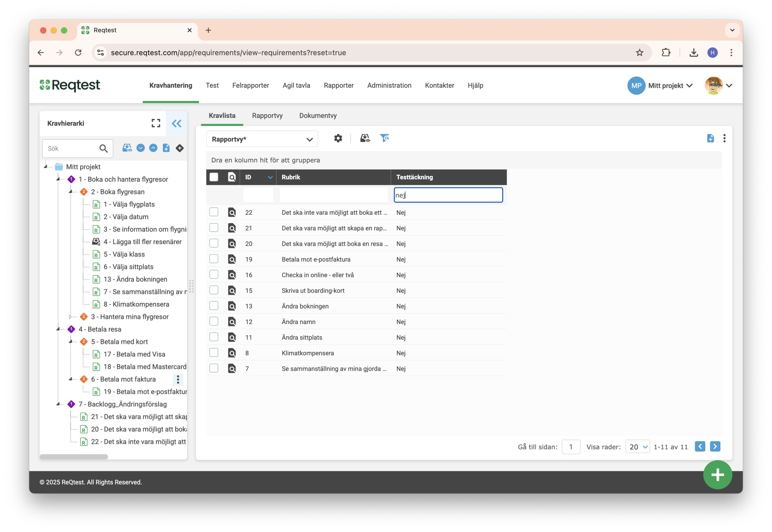Reset the filter using the filter icon
Image resolution: width=772 pixels, height=532 pixels.
[385, 138]
